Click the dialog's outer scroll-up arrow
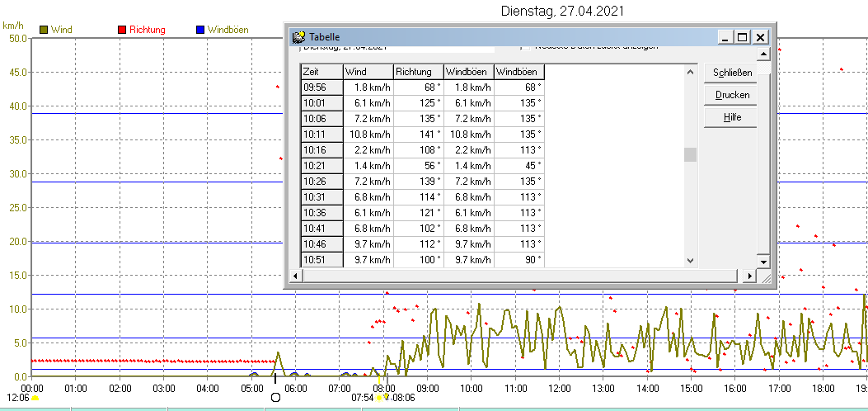 coord(763,54)
